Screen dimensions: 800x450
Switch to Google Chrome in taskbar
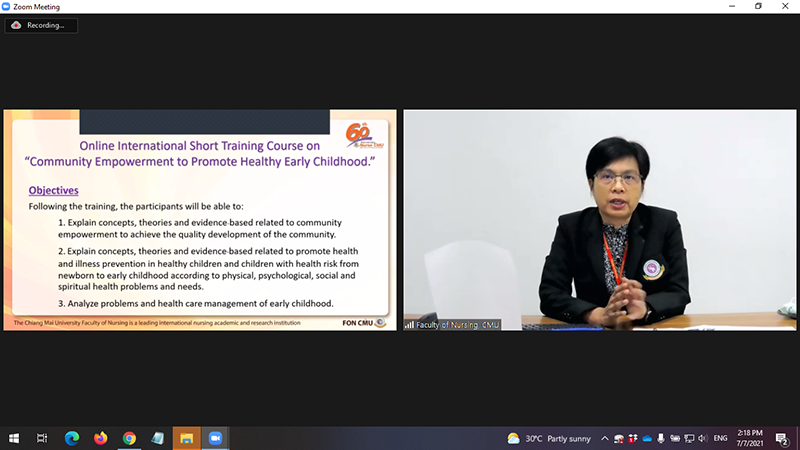(129, 438)
